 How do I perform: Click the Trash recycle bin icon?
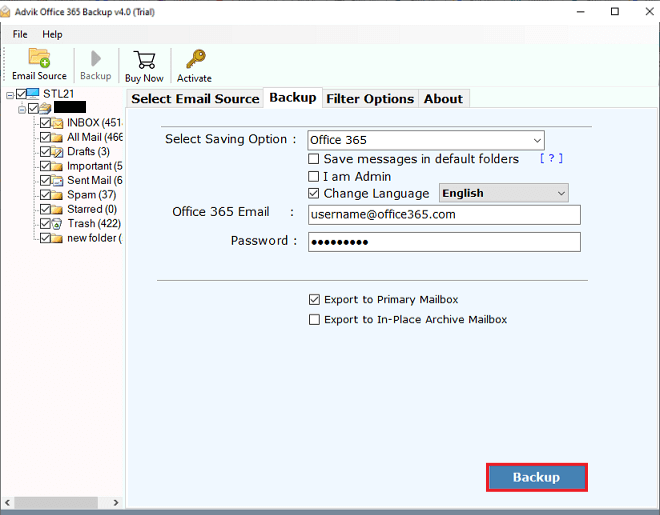[57, 223]
